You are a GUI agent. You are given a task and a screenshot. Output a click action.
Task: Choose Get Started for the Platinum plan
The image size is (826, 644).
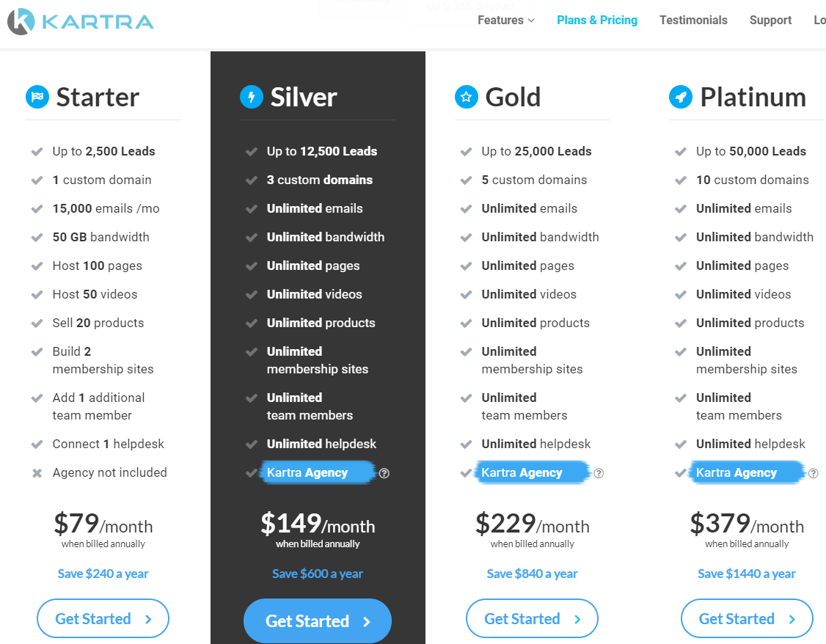747,619
